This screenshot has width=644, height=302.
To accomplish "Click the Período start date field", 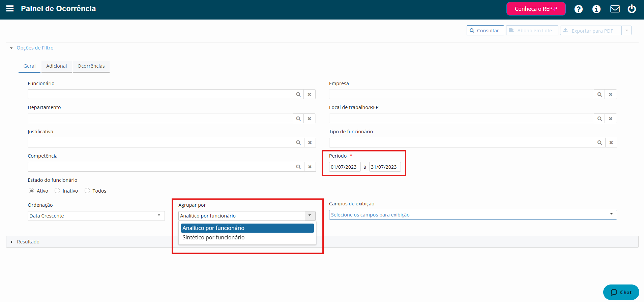I will click(x=345, y=167).
